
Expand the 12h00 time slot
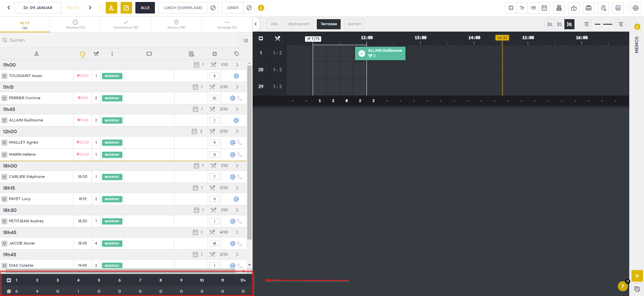(237, 131)
